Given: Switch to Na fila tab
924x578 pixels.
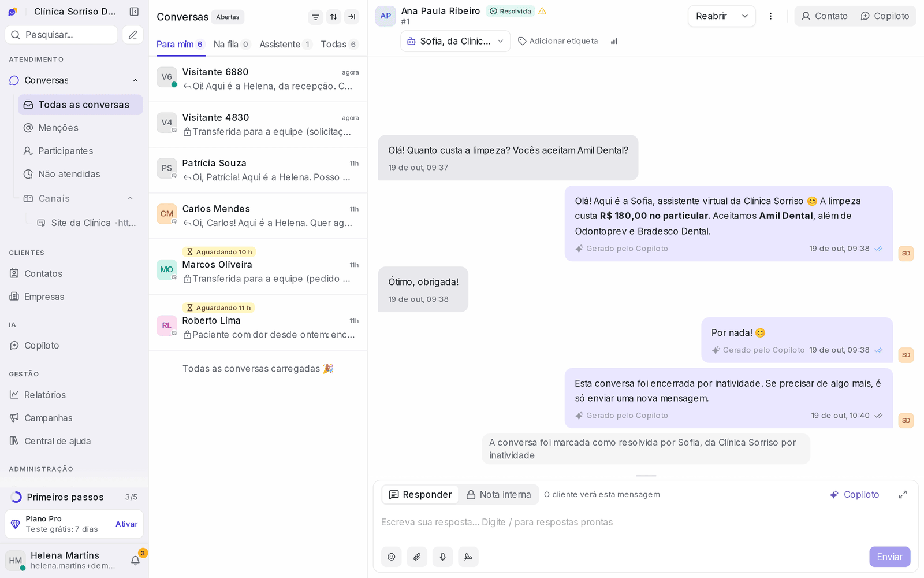Looking at the screenshot, I should point(232,45).
